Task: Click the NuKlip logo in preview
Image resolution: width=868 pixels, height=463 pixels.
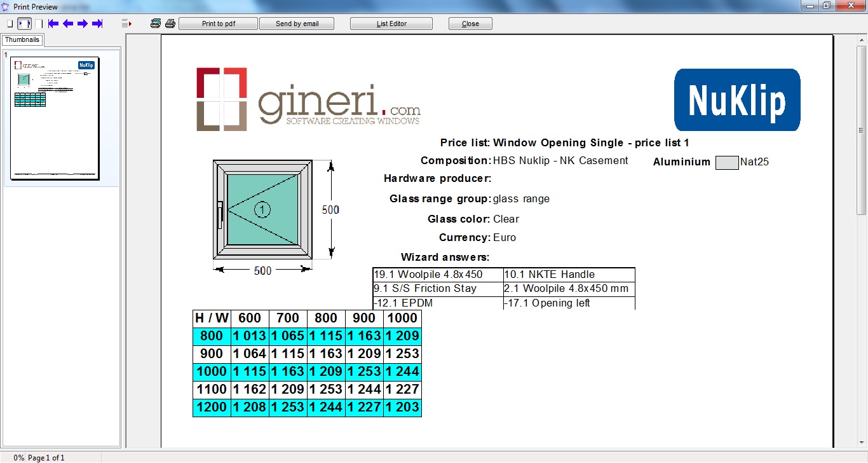Action: pyautogui.click(x=737, y=100)
